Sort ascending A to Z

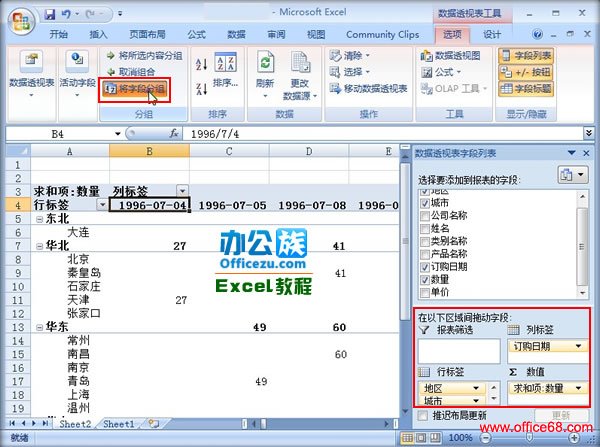click(201, 64)
